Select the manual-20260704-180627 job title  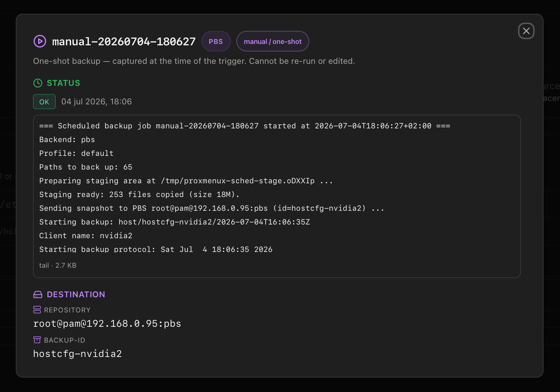(124, 42)
